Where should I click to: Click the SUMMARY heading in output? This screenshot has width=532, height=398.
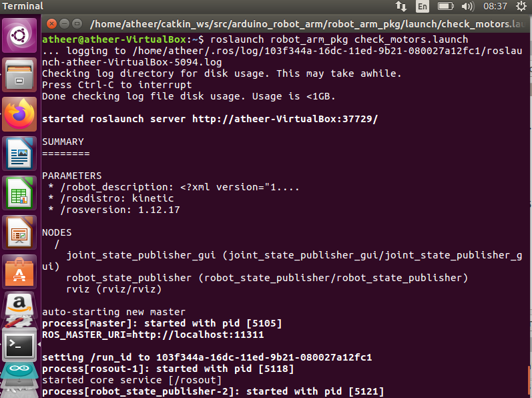click(63, 142)
